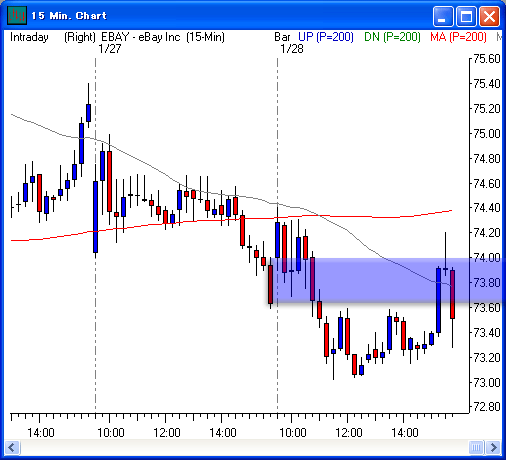This screenshot has width=506, height=460.
Task: Click the 74.00 price axis label
Action: pos(487,257)
